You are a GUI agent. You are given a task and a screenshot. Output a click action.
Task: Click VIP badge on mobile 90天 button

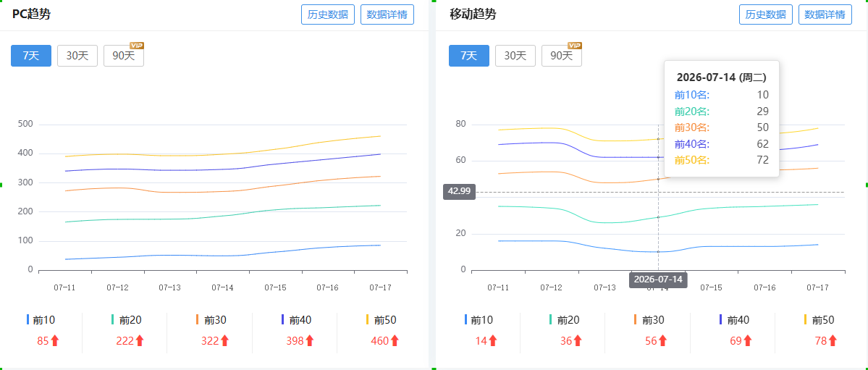pos(575,46)
